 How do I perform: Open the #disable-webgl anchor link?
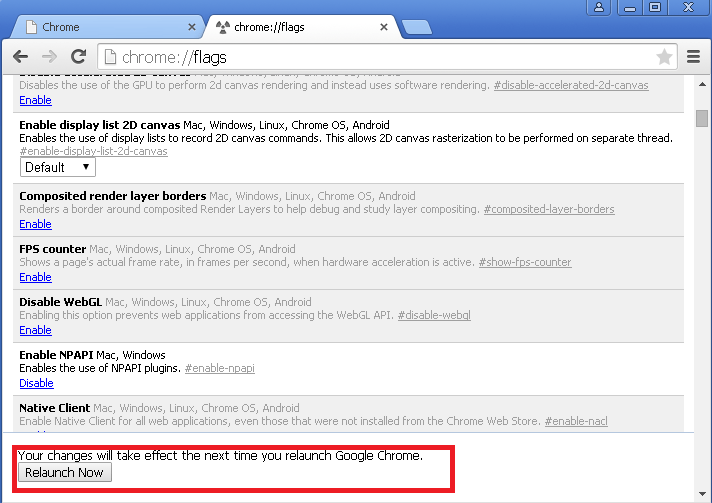(434, 316)
